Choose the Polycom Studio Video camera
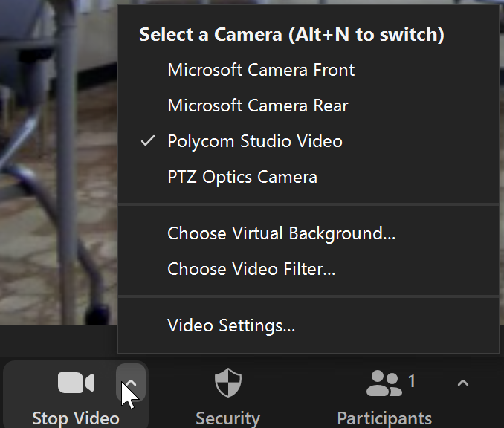Viewport: 504px width, 428px height. (x=255, y=141)
